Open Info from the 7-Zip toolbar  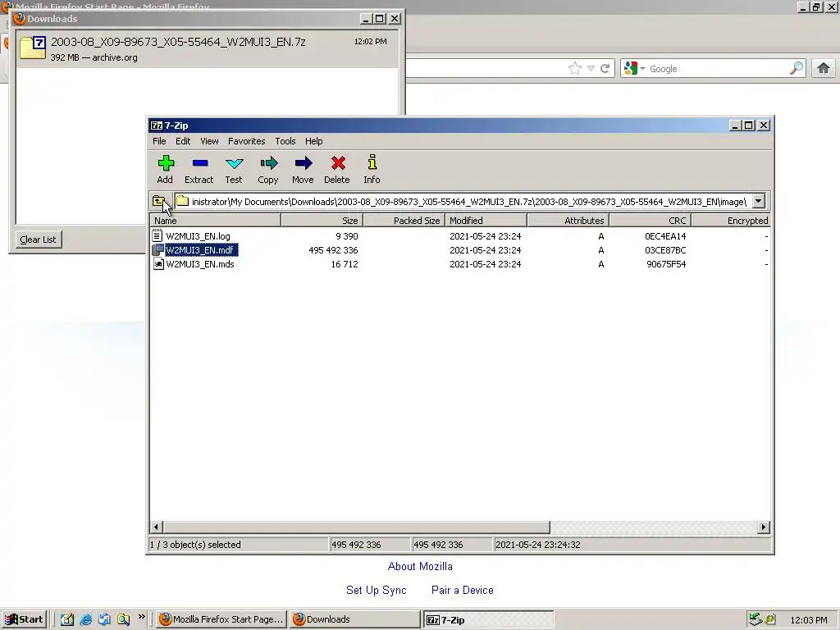372,162
